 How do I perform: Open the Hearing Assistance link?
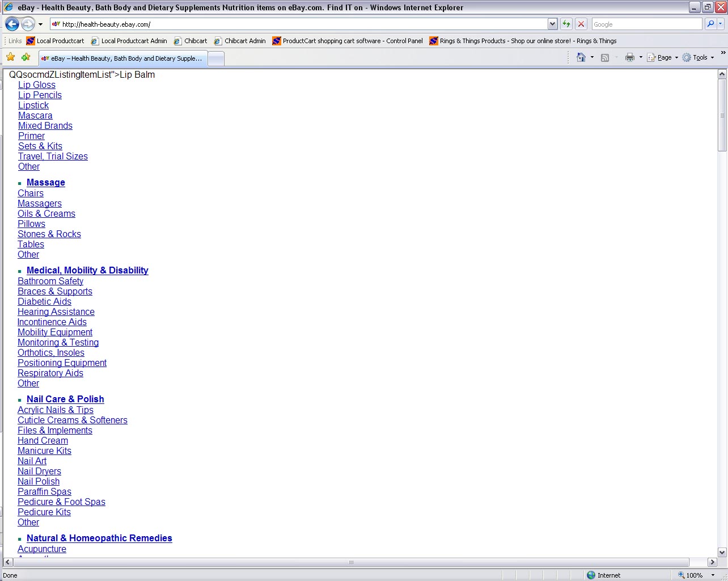coord(56,312)
